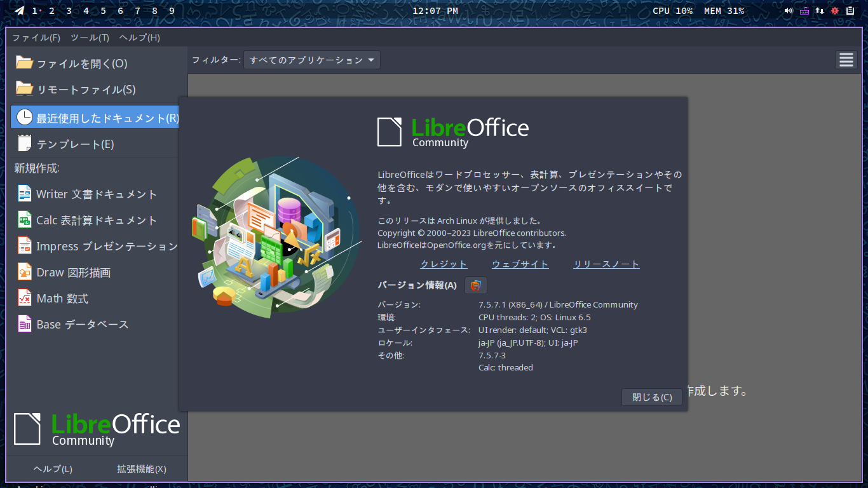Click the ヘルプ(L) button at bottom
The width and height of the screenshot is (868, 488).
(x=53, y=469)
